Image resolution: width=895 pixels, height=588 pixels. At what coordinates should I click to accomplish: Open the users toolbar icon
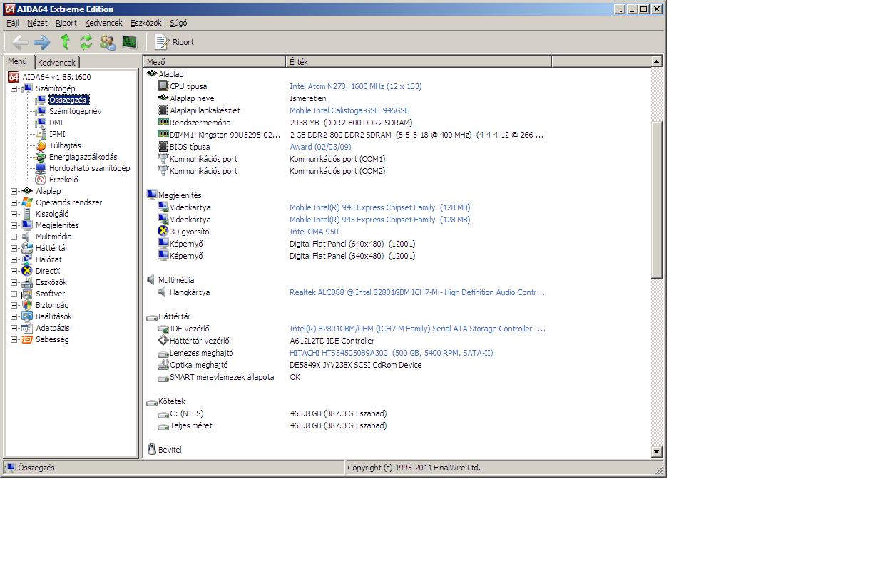[108, 42]
